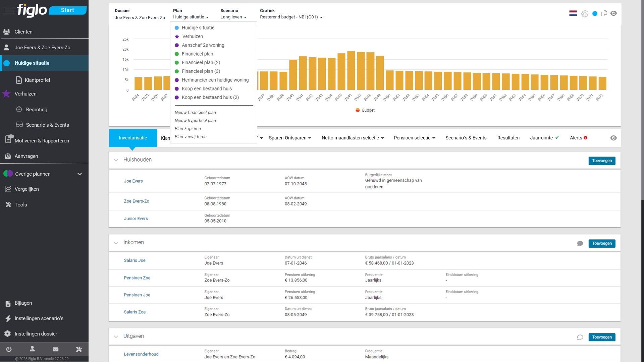
Task: Open the Inkomen comment bubble icon
Action: 580,244
